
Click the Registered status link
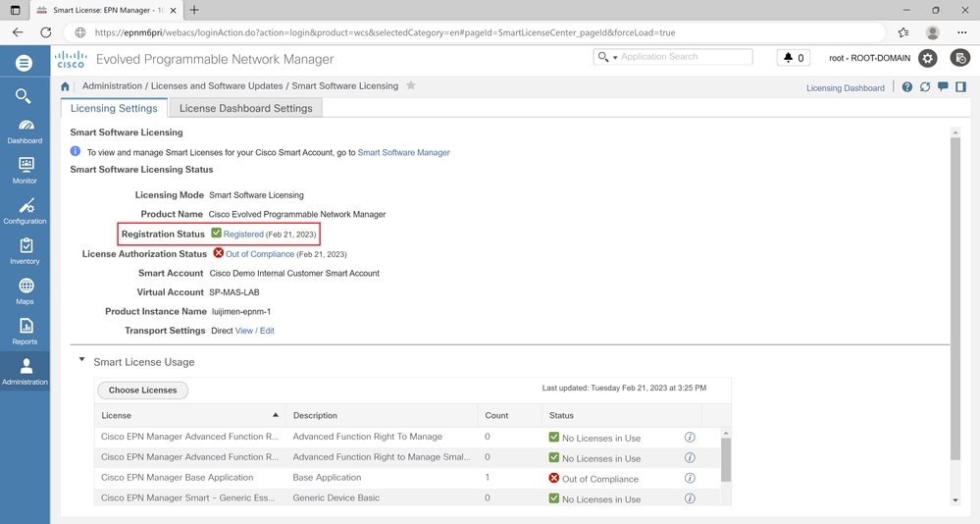pos(243,235)
